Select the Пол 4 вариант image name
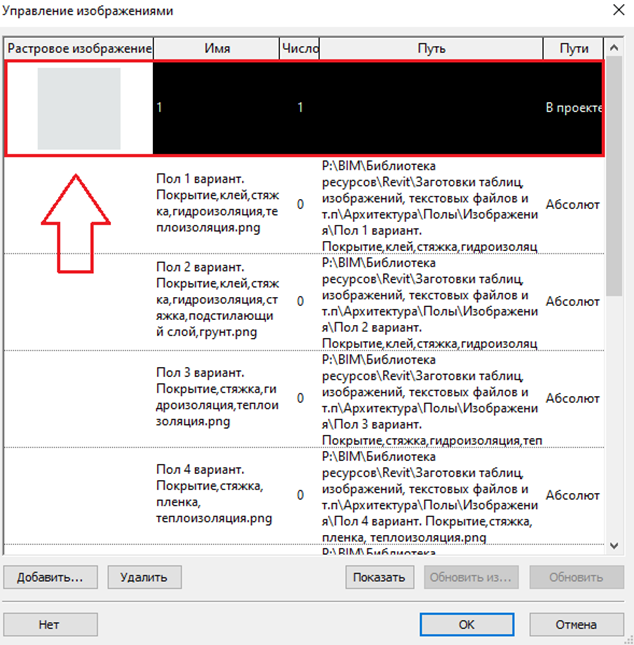 pos(214,494)
